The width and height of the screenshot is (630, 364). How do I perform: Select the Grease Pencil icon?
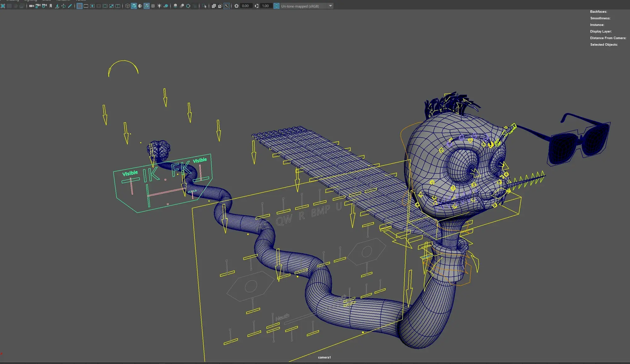pos(70,6)
